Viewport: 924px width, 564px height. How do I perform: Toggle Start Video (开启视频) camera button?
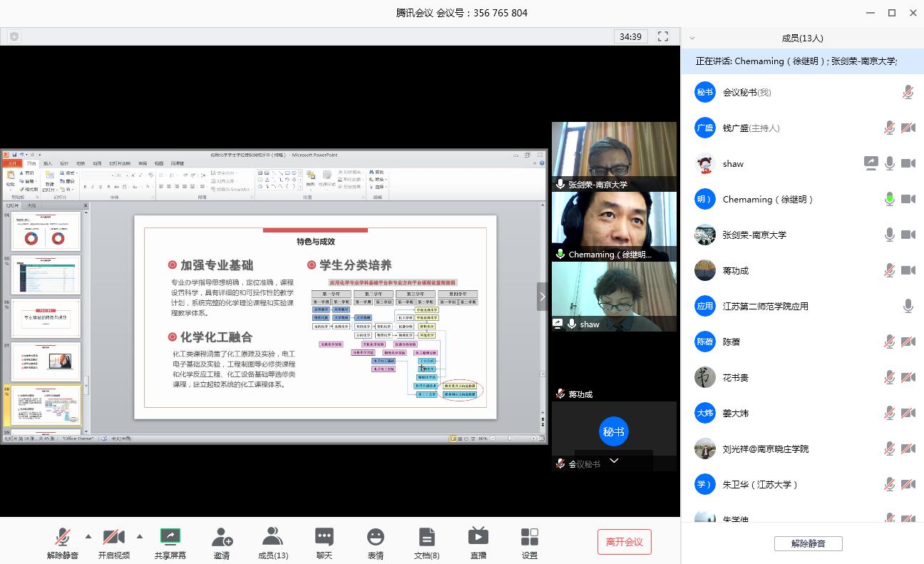tap(113, 537)
